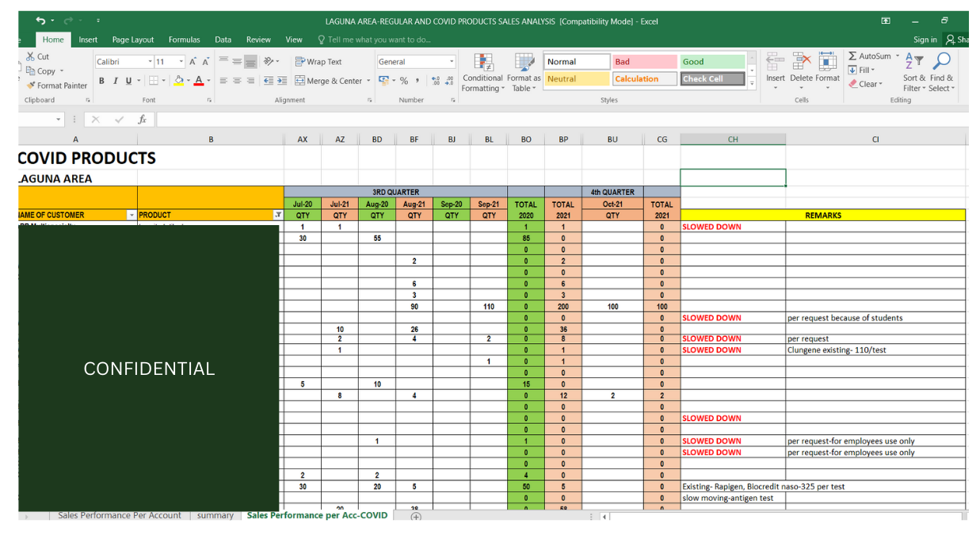This screenshot has height=535, width=980.
Task: Click the Cut scissors icon
Action: [30, 56]
